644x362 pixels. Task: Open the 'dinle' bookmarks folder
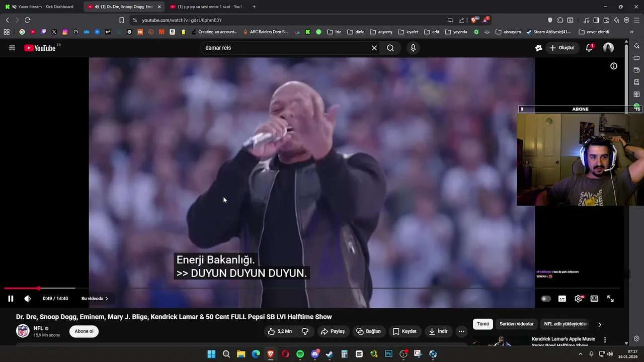(356, 32)
